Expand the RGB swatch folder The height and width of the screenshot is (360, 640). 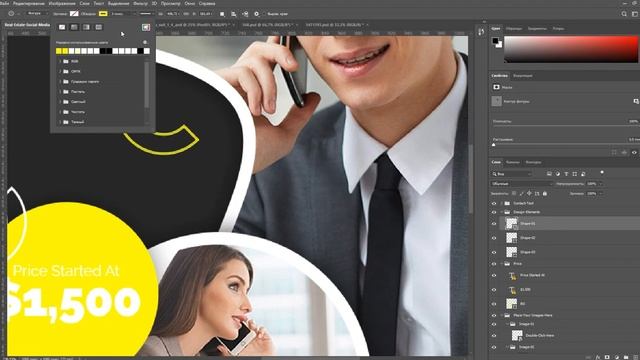60,61
